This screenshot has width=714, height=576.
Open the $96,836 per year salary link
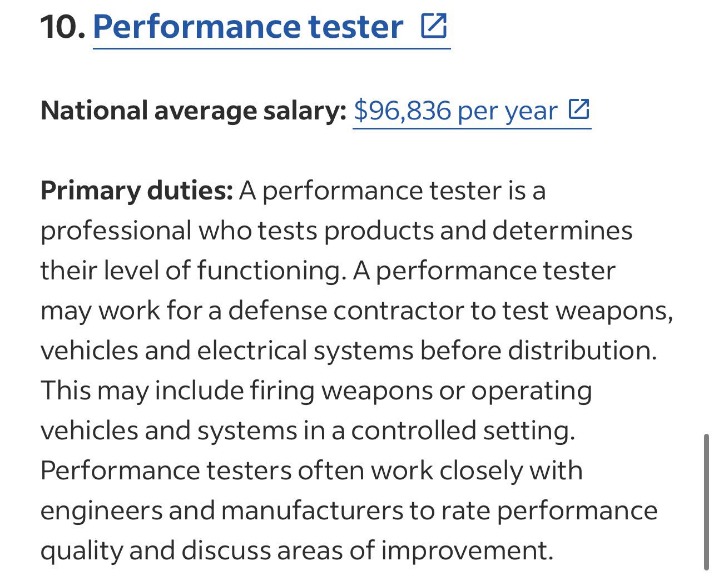[x=455, y=111]
